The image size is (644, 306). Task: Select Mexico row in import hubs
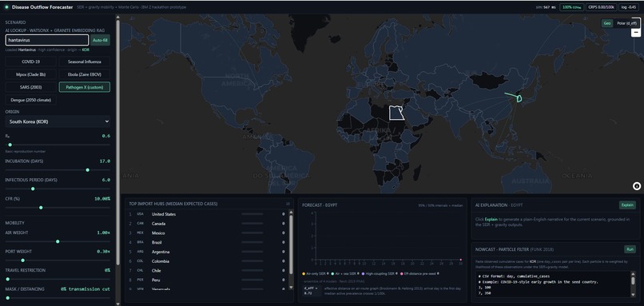coord(207,232)
